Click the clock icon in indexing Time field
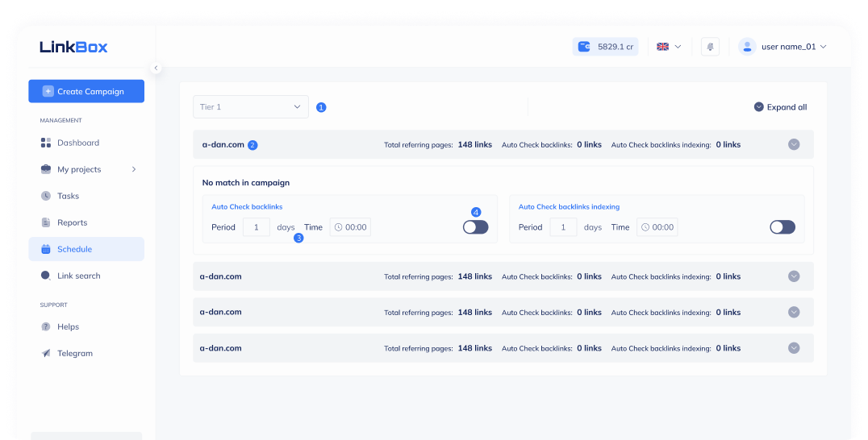Image resolution: width=868 pixels, height=440 pixels. [x=645, y=227]
